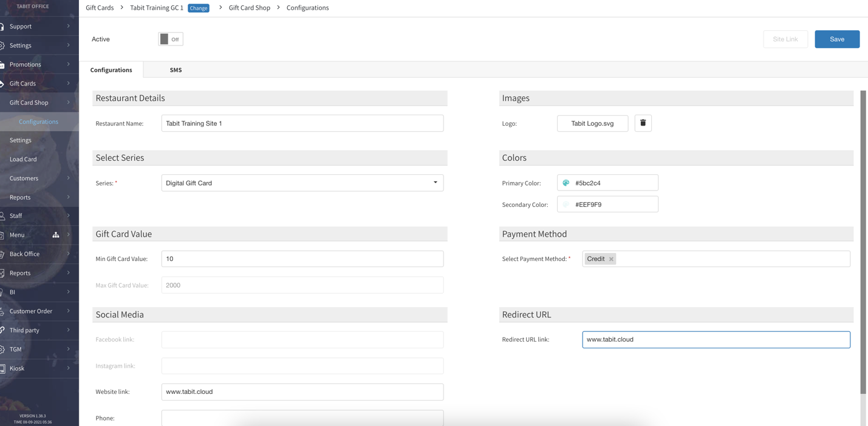Switch to the SMS tab
This screenshot has height=426, width=868.
176,70
